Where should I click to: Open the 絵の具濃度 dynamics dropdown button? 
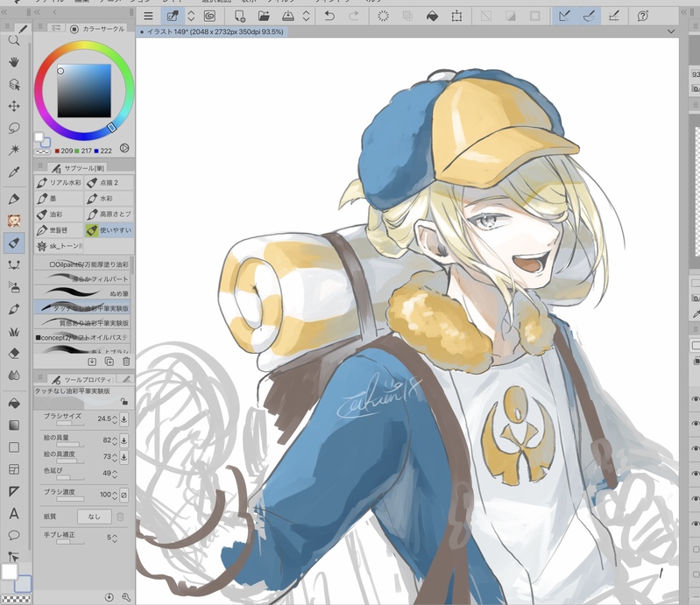124,457
